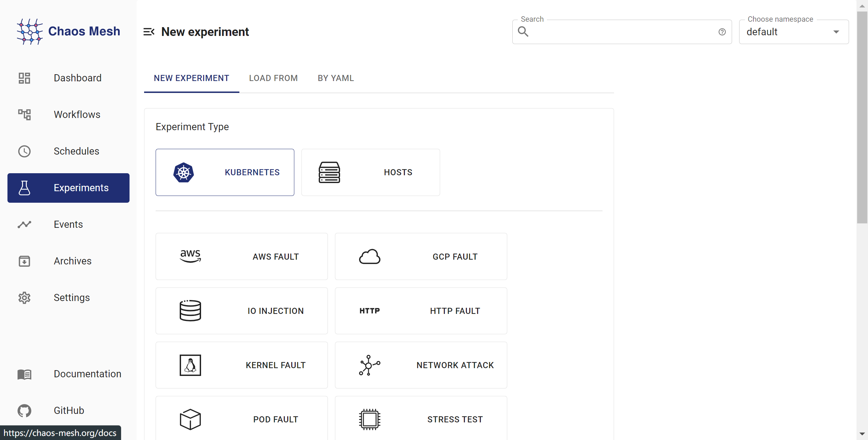Open the By YAML tab
Screen dimensions: 868x440
[x=336, y=78]
